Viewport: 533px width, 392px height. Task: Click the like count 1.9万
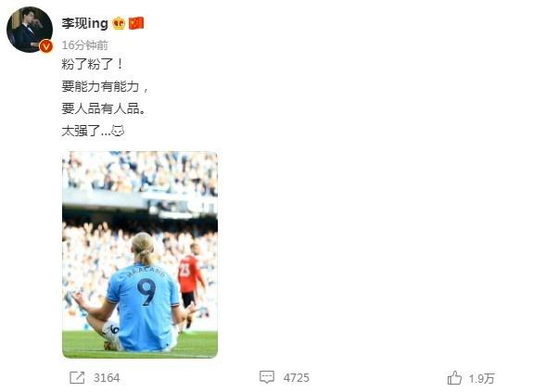pos(482,378)
